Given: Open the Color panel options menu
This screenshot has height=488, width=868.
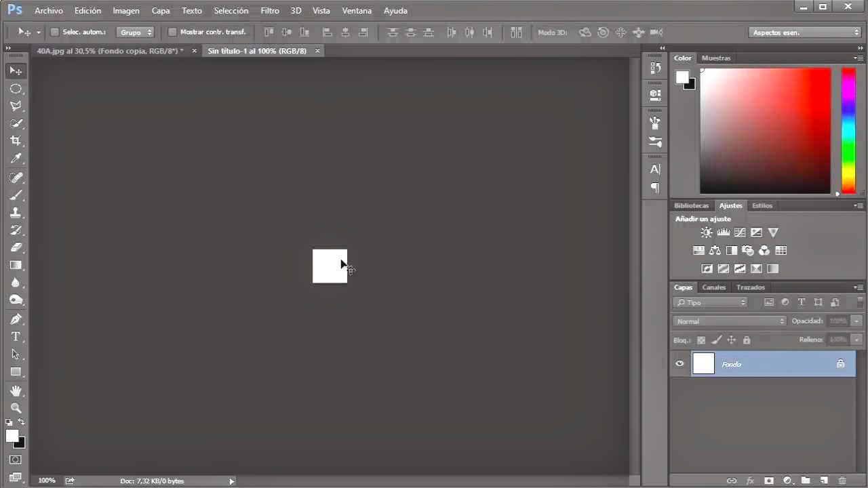Looking at the screenshot, I should [859, 58].
